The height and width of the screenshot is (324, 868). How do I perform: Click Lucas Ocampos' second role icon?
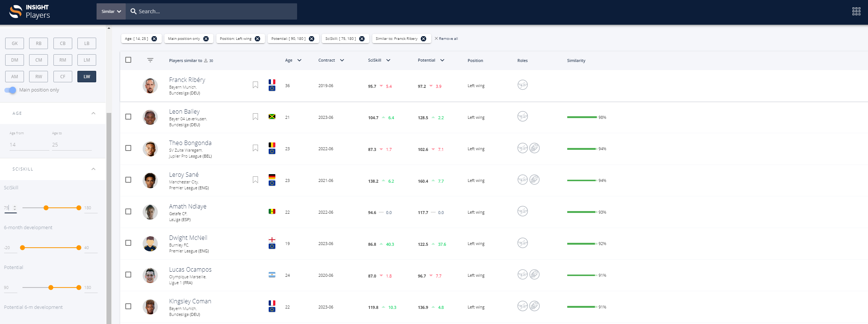(534, 275)
